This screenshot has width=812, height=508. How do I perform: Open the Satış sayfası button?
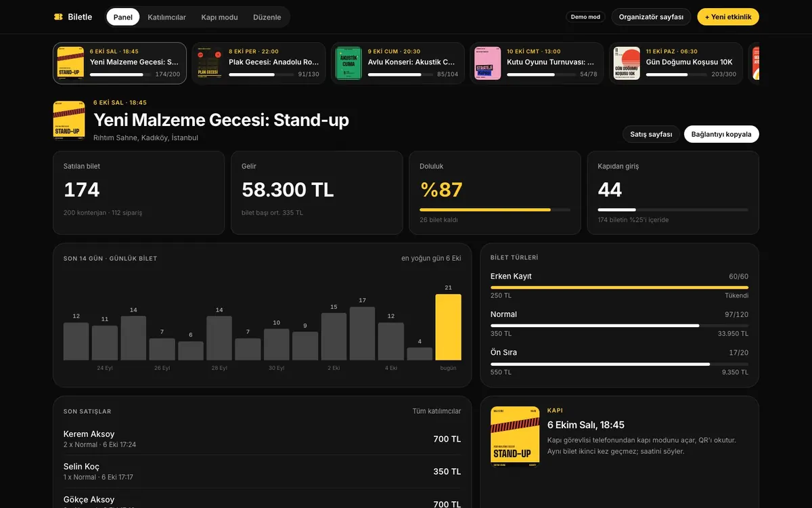[x=651, y=134]
